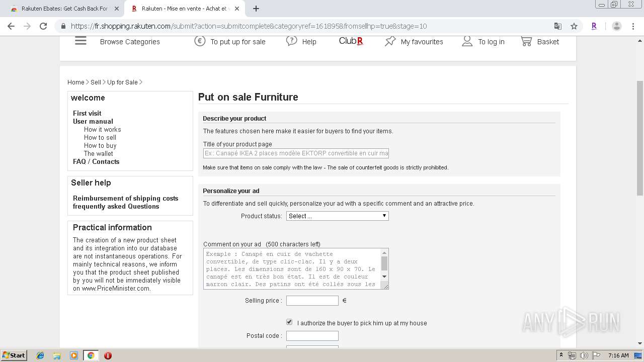Toggle the buyer pick-up authorization checkbox

tap(289, 322)
